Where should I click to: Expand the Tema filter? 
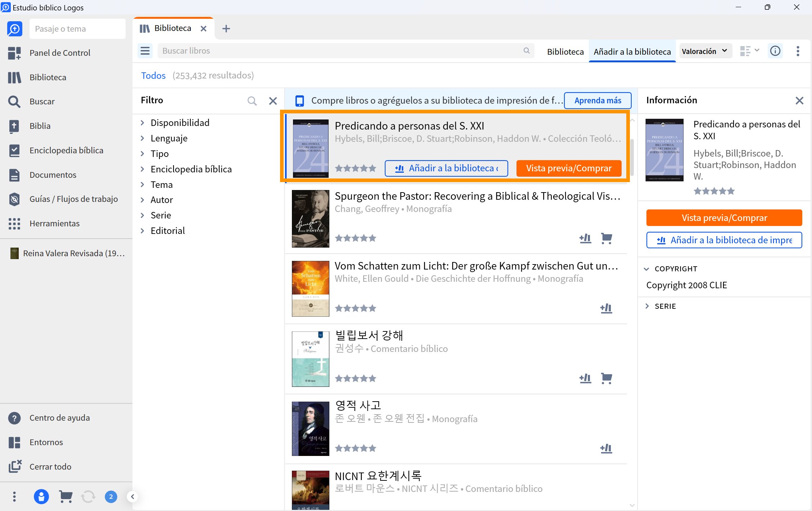click(143, 185)
